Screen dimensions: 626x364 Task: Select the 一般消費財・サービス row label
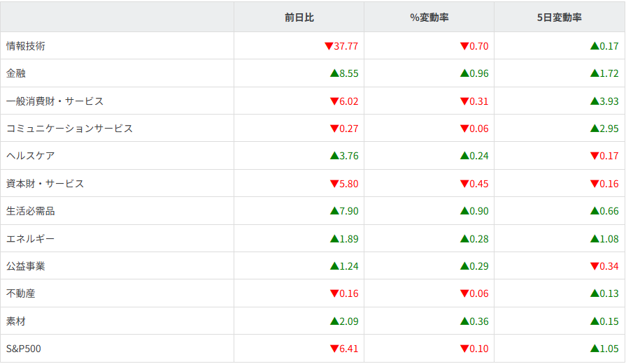click(x=55, y=101)
